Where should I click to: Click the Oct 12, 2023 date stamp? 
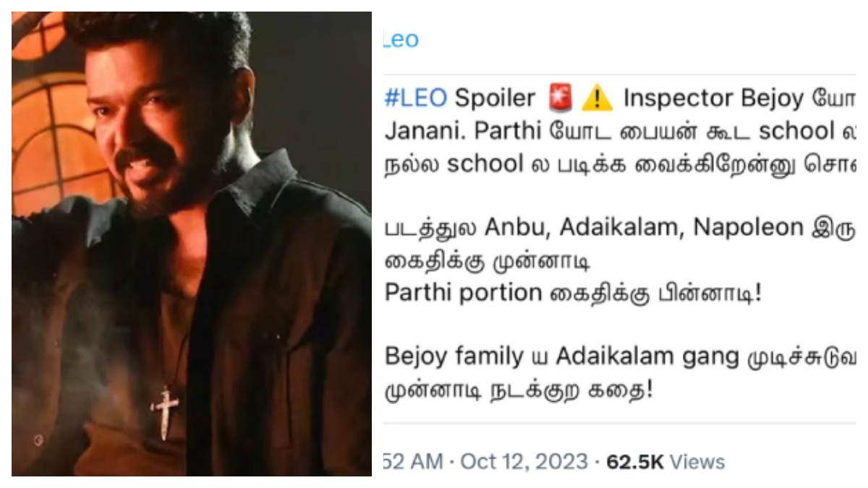[x=525, y=461]
